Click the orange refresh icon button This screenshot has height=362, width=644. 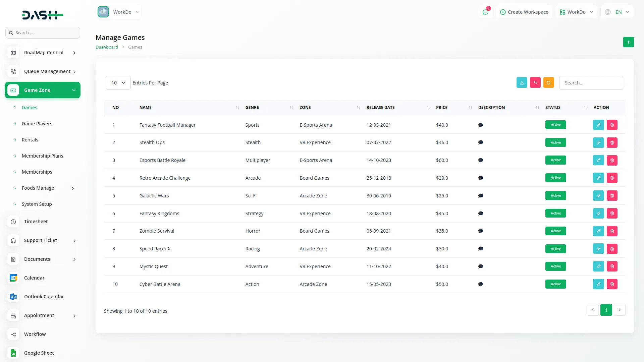(x=548, y=82)
